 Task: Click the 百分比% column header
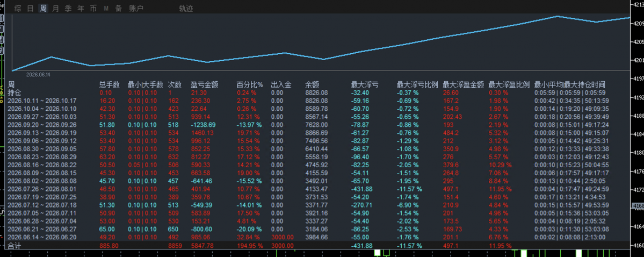[x=249, y=85]
